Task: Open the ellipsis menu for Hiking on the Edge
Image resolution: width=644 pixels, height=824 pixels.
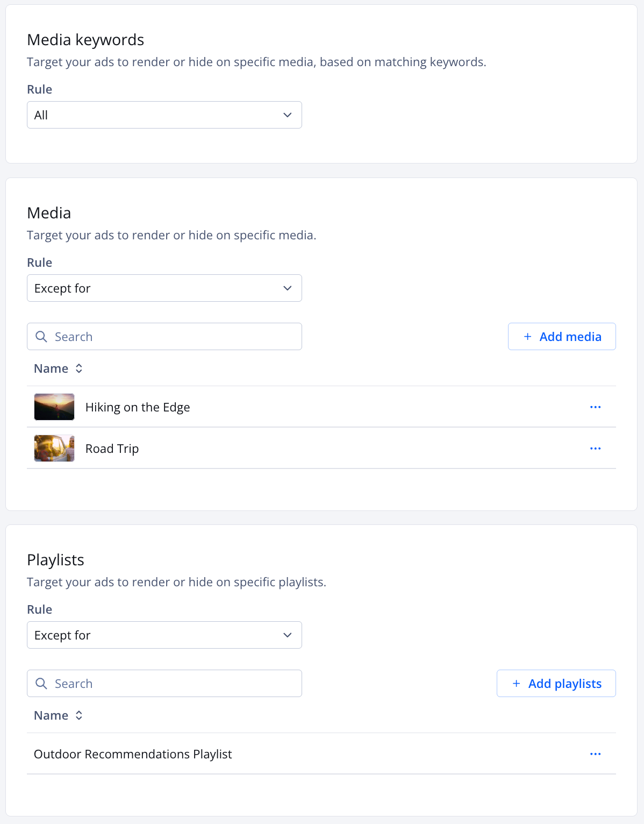Action: (x=595, y=407)
